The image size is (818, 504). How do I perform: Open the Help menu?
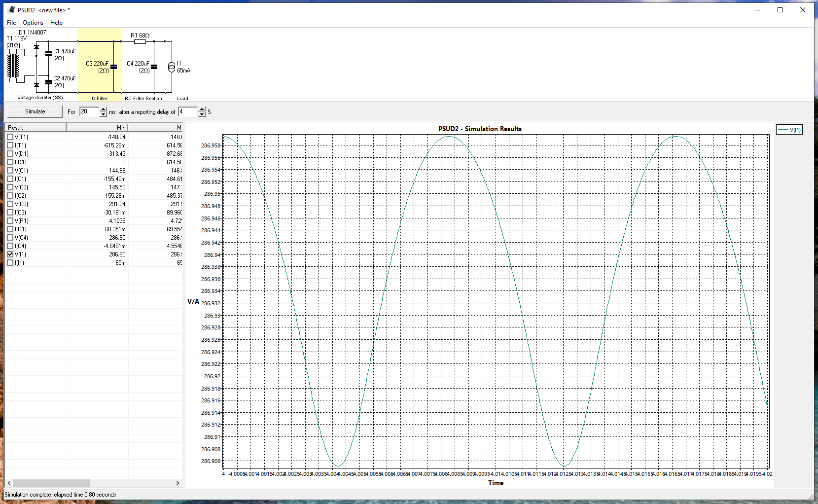tap(56, 23)
